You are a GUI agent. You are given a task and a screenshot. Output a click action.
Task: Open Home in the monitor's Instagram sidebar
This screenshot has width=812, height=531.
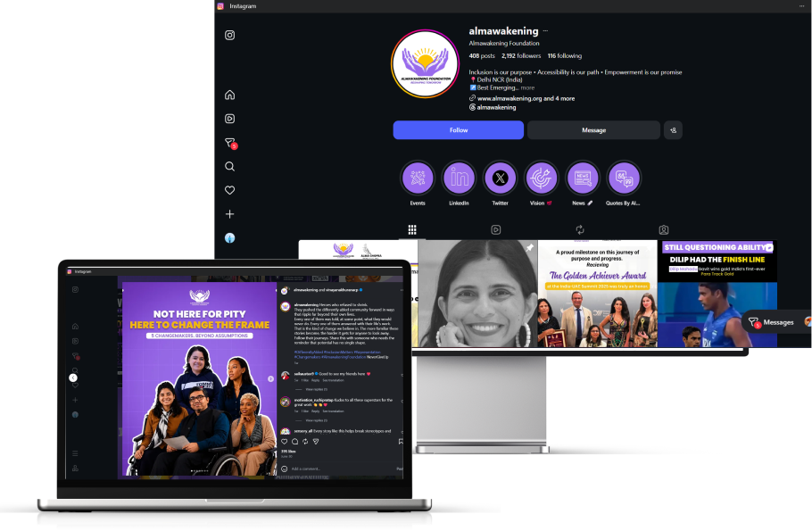click(229, 95)
